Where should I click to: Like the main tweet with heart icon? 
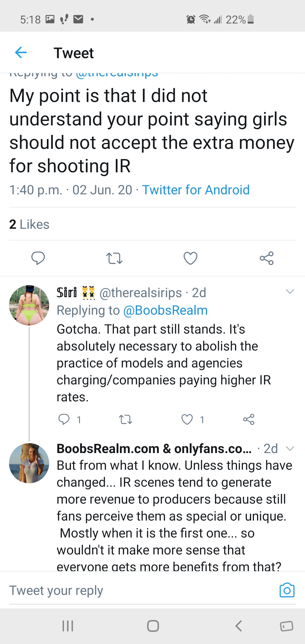point(190,258)
